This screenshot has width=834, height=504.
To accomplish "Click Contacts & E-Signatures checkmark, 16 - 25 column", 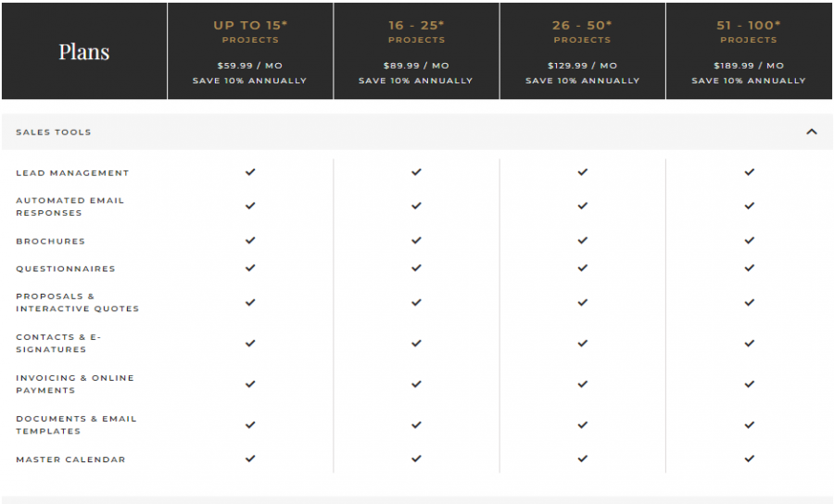I will click(x=416, y=344).
